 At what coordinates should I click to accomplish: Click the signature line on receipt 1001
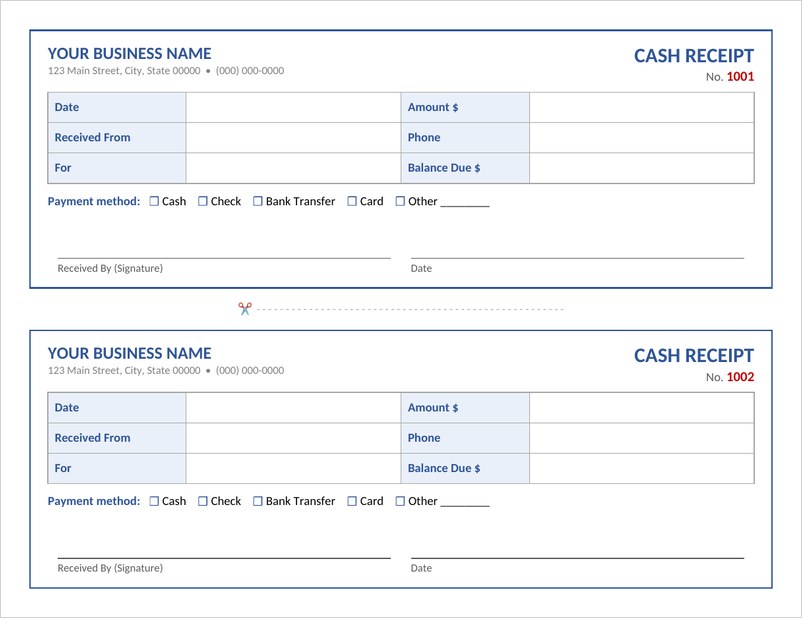pyautogui.click(x=224, y=258)
